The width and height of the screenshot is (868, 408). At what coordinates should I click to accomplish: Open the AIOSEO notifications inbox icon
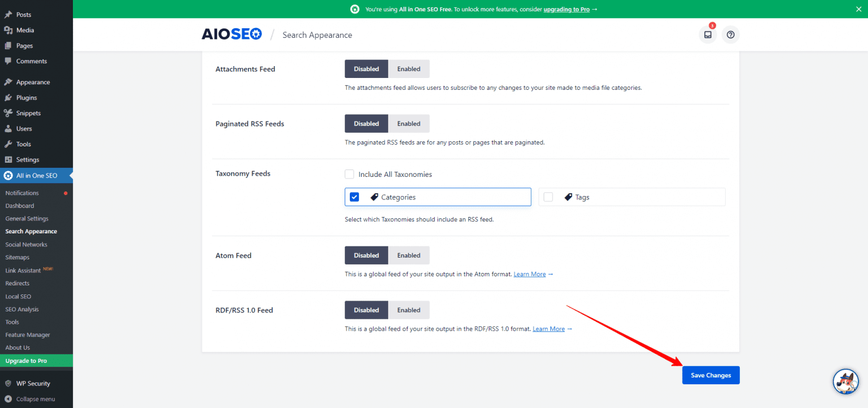[x=708, y=34]
